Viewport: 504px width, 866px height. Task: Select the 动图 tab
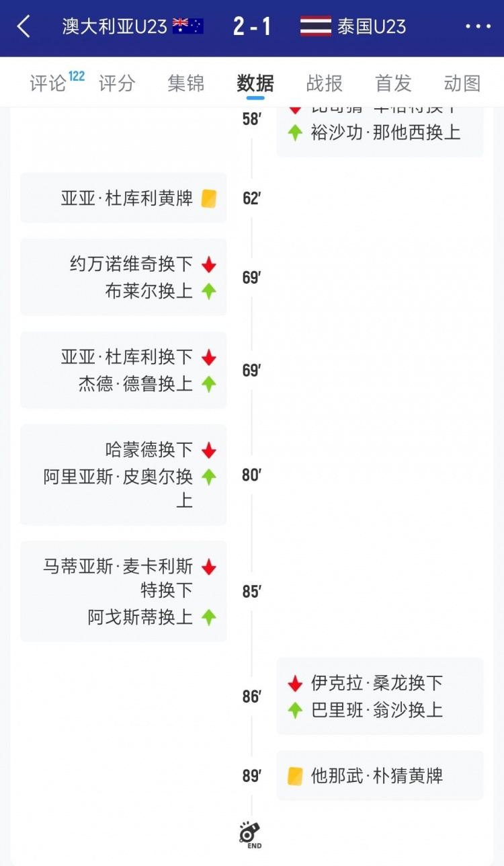(x=462, y=83)
